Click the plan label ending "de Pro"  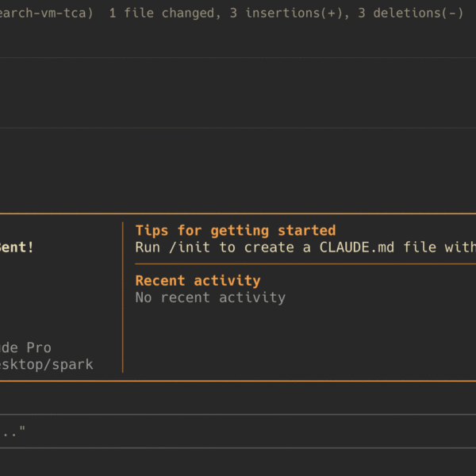click(25, 347)
